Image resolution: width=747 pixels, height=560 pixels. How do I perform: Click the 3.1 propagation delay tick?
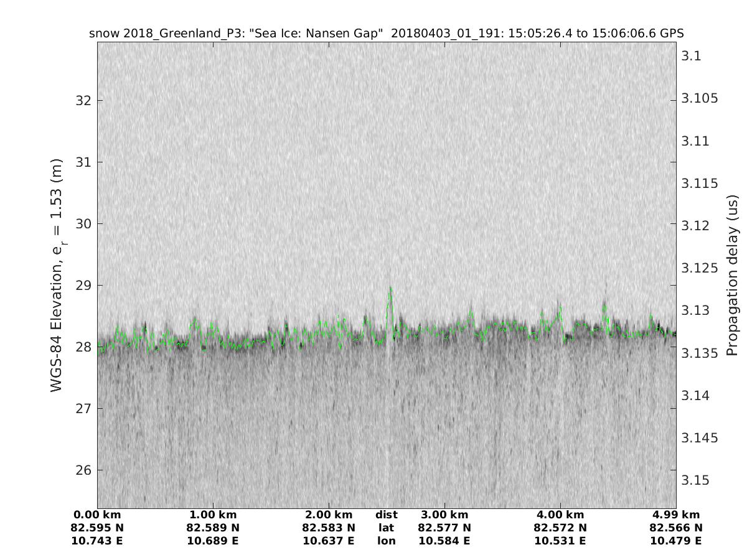[691, 56]
